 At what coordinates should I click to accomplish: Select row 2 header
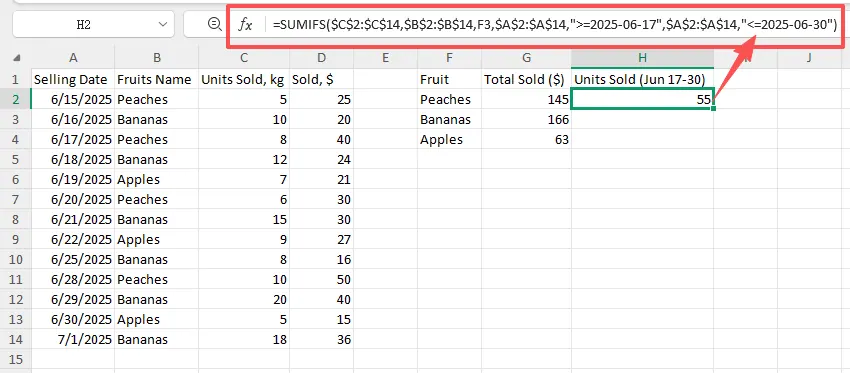16,100
